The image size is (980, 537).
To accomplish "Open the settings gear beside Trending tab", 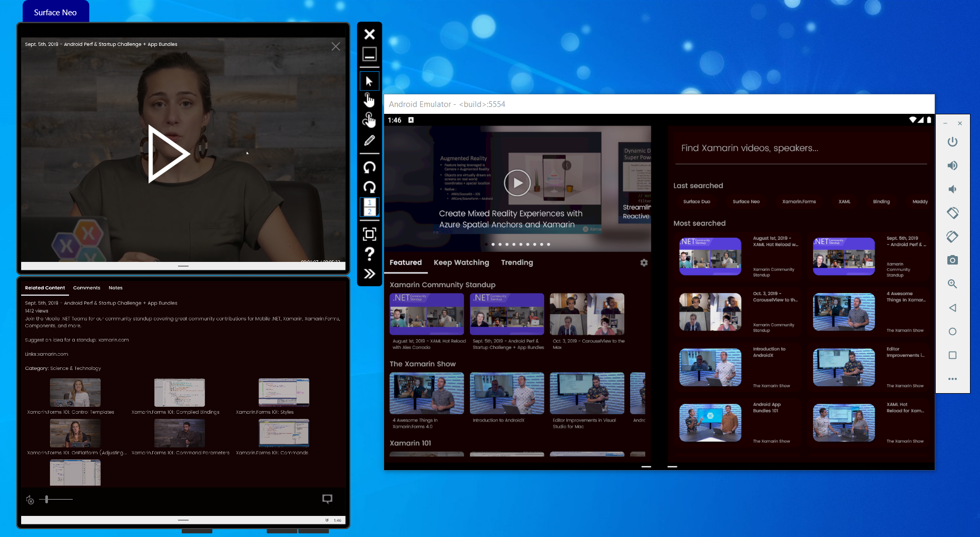I will [644, 262].
